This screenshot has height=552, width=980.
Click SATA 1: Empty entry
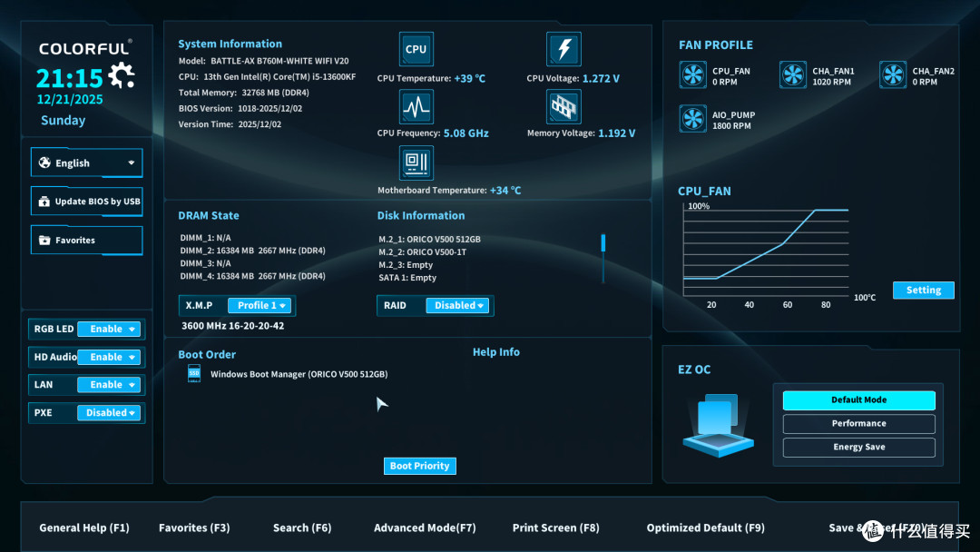point(407,278)
